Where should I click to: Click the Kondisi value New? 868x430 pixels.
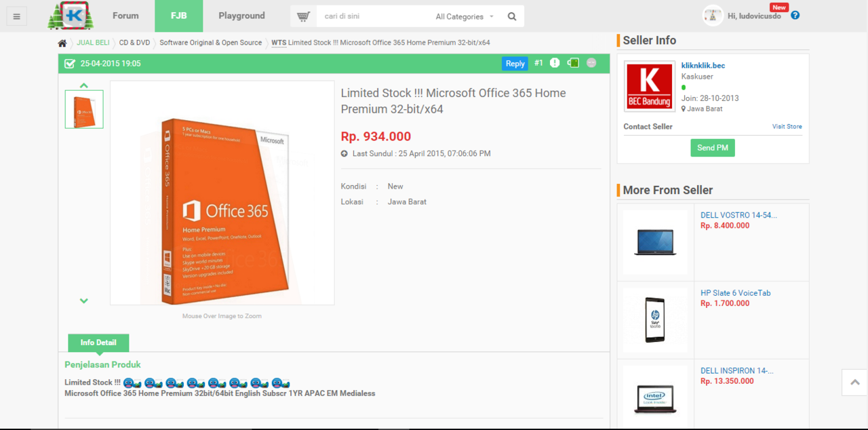395,187
